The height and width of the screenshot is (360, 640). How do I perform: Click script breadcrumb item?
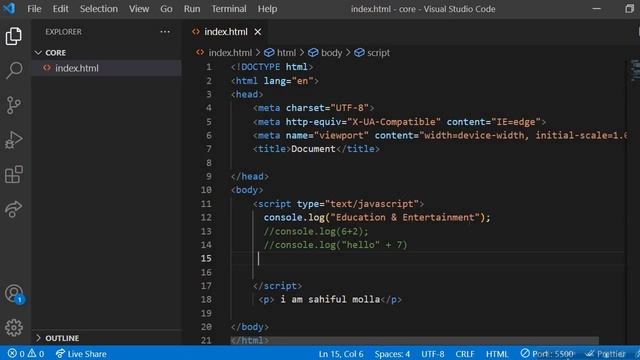[372, 53]
